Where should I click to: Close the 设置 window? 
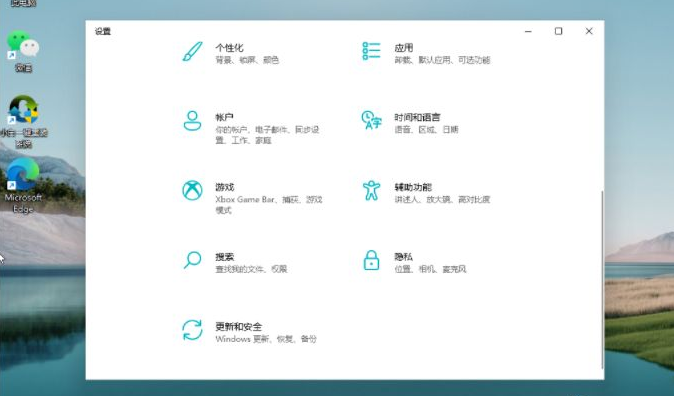[x=589, y=31]
